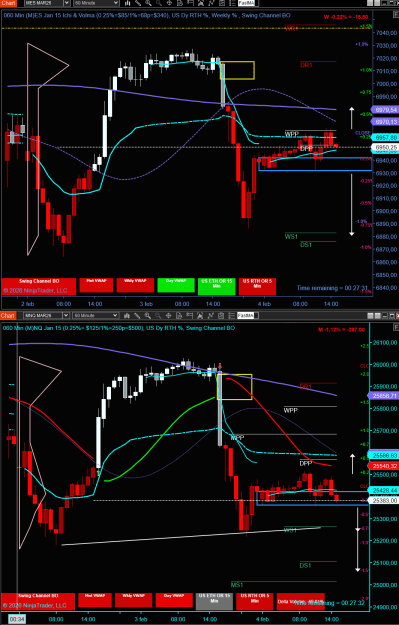Open chart style icon in MNQ chart toolbar
399x625 pixels.
[127, 316]
